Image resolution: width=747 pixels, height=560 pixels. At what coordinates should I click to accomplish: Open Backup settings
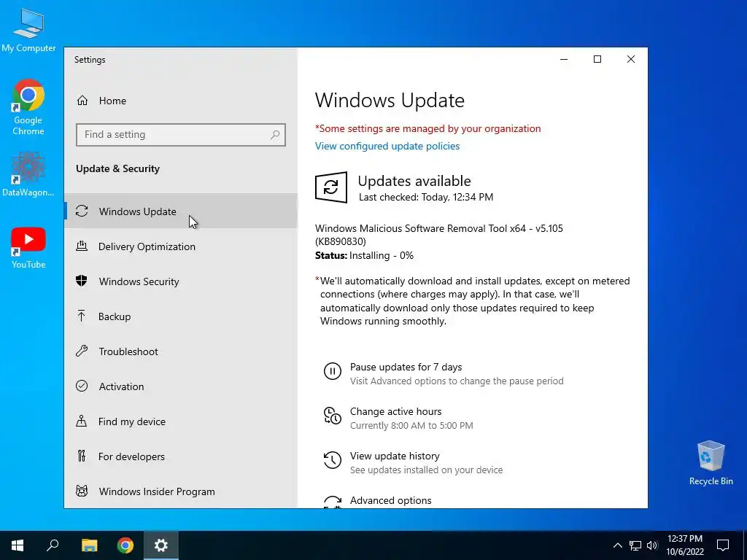[x=181, y=316]
